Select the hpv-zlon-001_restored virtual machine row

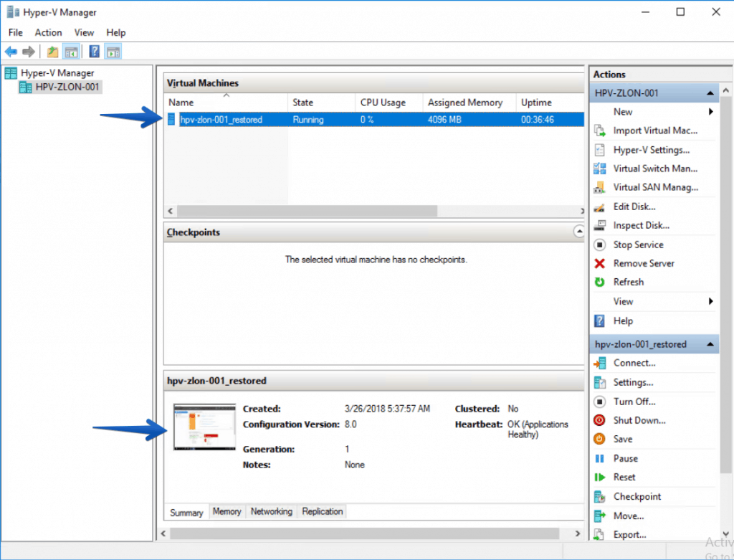374,120
